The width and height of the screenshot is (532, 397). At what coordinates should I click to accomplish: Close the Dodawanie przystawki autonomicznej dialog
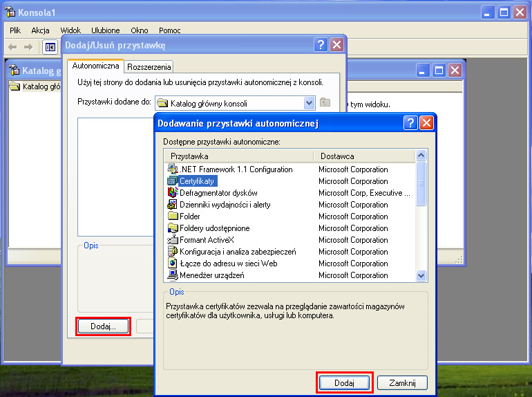pyautogui.click(x=426, y=123)
